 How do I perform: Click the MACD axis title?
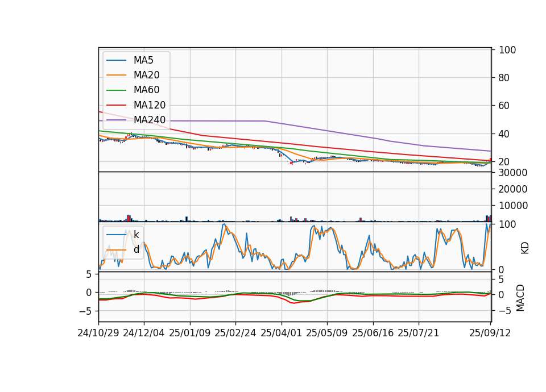pos(520,298)
